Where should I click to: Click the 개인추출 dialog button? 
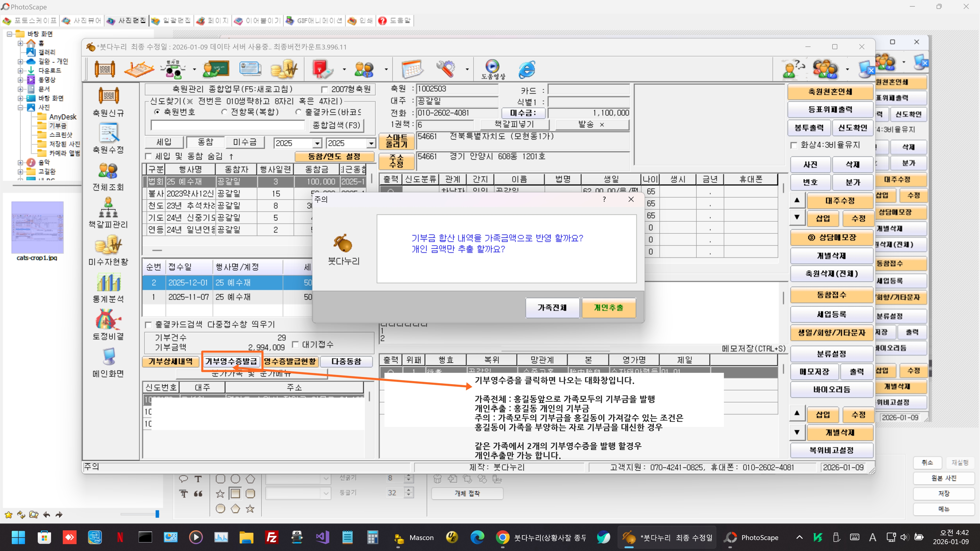point(608,308)
